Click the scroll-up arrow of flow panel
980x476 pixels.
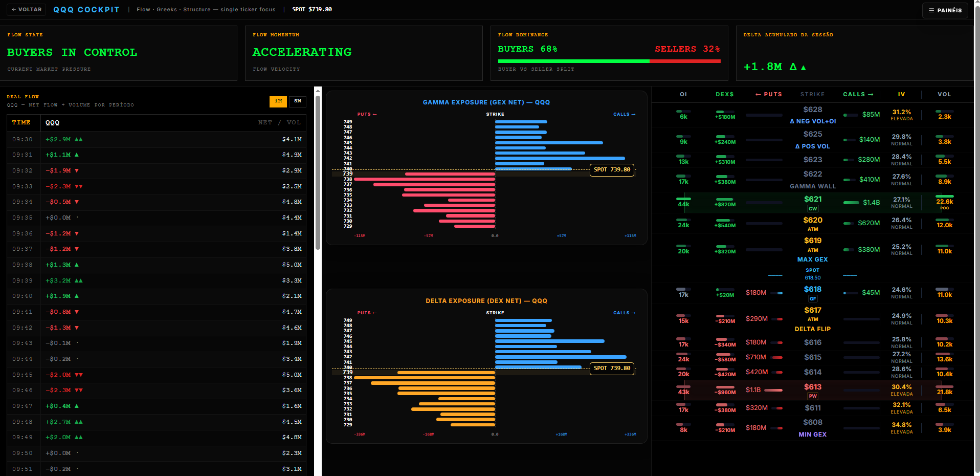(318, 91)
